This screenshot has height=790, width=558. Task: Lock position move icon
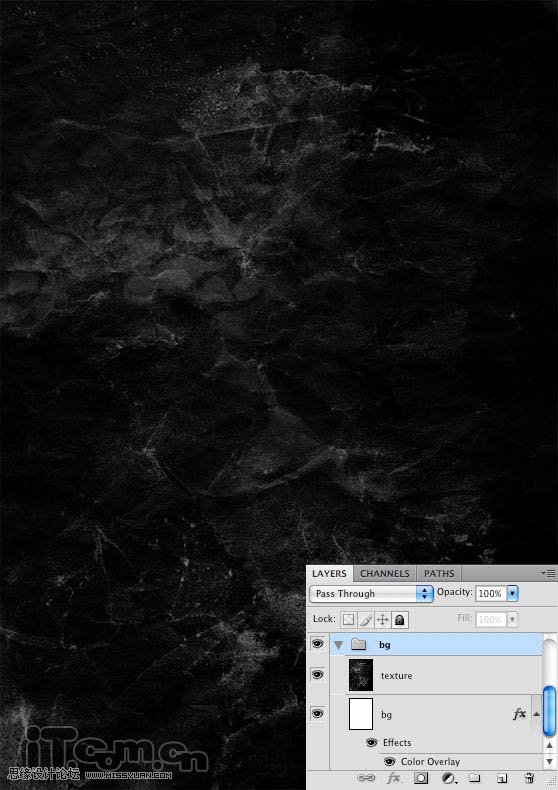click(x=383, y=619)
